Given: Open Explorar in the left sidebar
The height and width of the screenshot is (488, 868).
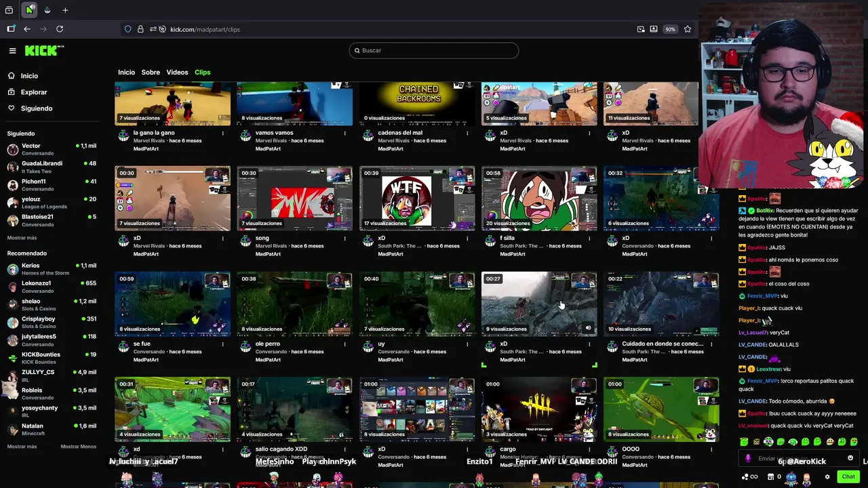Looking at the screenshot, I should 34,92.
